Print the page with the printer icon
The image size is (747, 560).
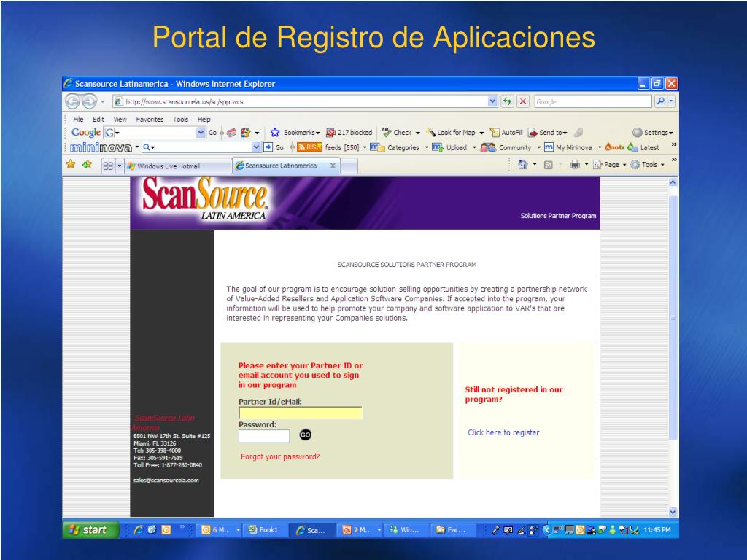(575, 164)
